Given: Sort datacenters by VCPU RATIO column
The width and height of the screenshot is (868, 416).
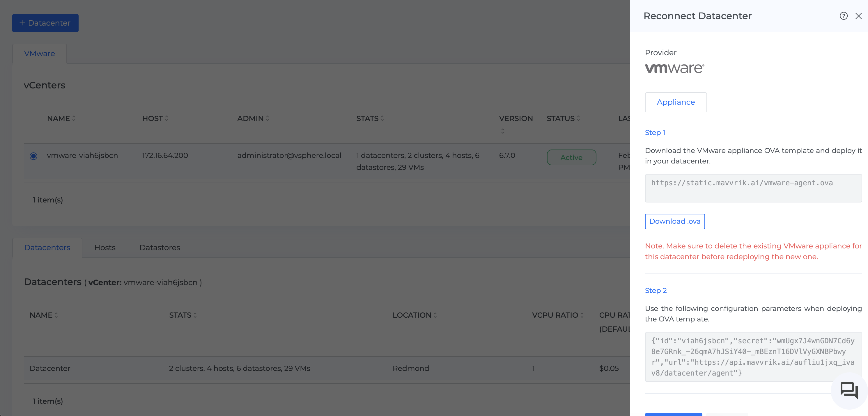Looking at the screenshot, I should pyautogui.click(x=582, y=315).
